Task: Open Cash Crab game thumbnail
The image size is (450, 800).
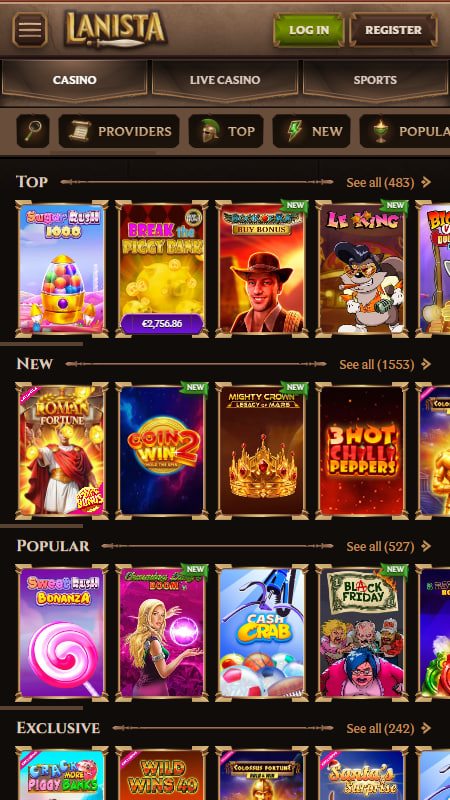Action: point(262,633)
